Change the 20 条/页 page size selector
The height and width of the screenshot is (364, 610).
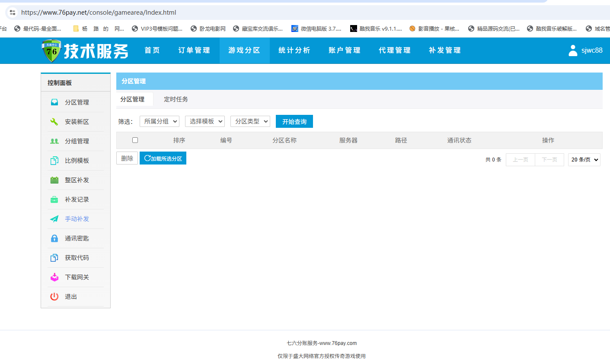coord(584,160)
